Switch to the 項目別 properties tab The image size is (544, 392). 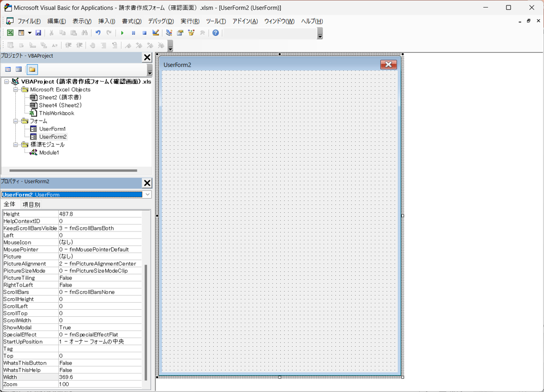coord(31,205)
